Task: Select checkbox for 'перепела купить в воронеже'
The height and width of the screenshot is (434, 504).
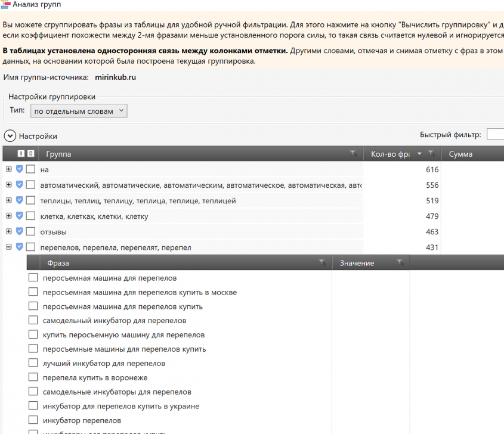Action: click(x=33, y=377)
